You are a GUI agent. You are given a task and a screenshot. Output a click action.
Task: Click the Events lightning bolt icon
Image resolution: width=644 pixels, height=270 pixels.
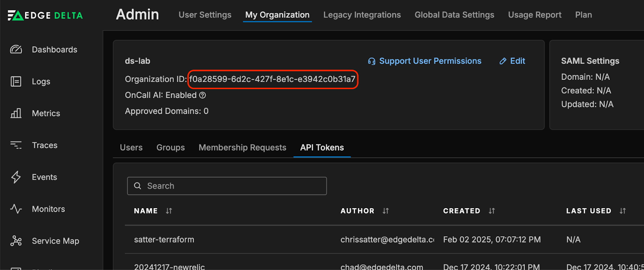[16, 177]
